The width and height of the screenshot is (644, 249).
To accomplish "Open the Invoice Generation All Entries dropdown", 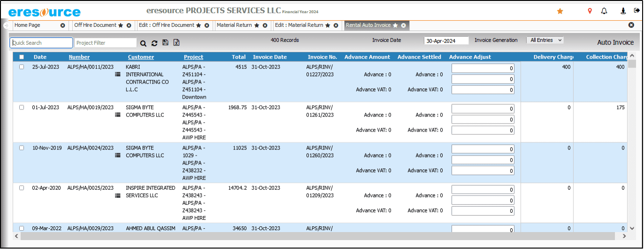I will tap(544, 40).
